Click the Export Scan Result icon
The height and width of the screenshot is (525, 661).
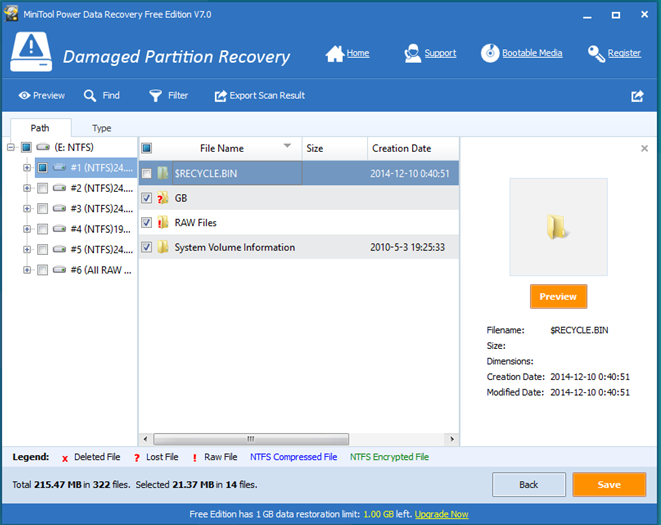pos(220,96)
